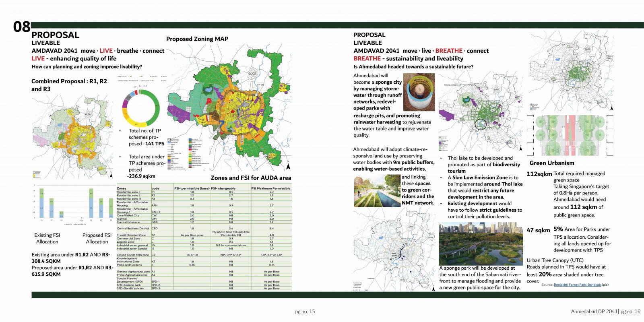Click the '112sqkm' figure
This screenshot has height=322, width=644.
pyautogui.click(x=539, y=174)
